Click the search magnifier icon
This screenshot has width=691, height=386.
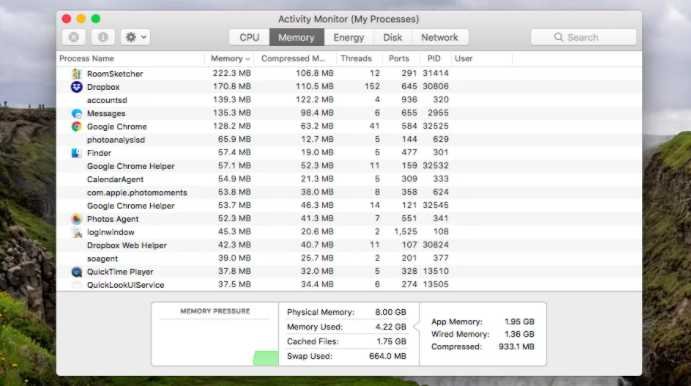558,37
